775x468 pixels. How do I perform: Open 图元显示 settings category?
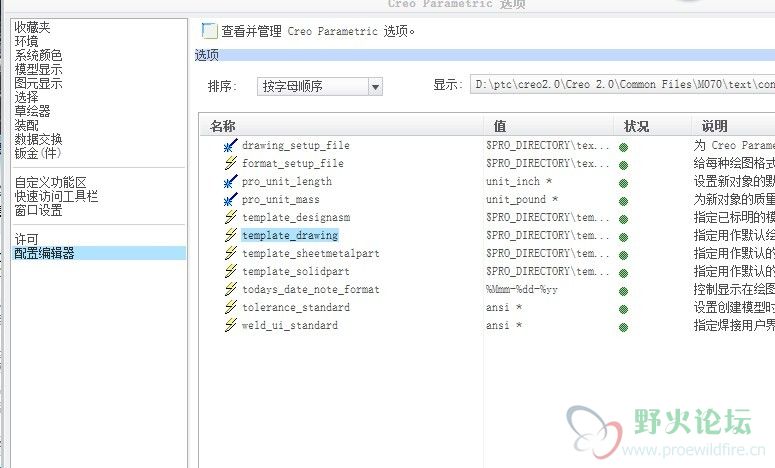pos(38,83)
